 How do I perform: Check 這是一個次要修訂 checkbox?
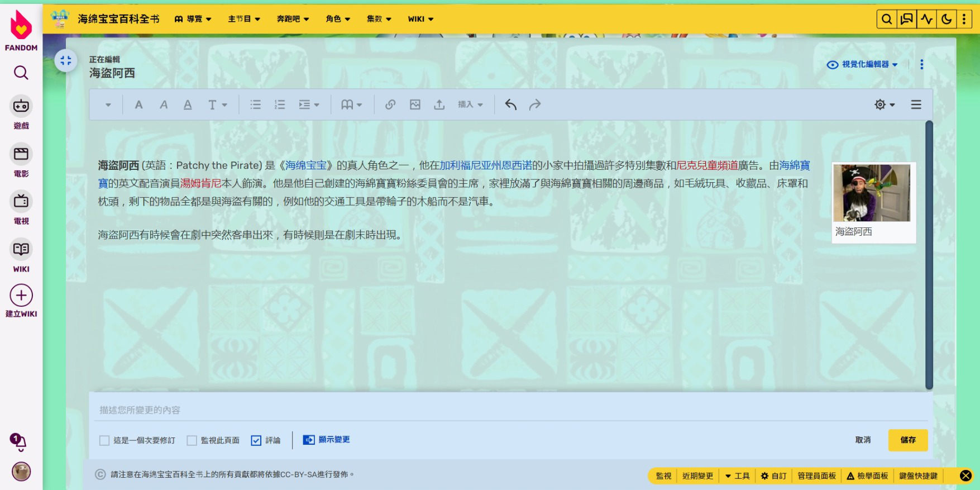[104, 441]
